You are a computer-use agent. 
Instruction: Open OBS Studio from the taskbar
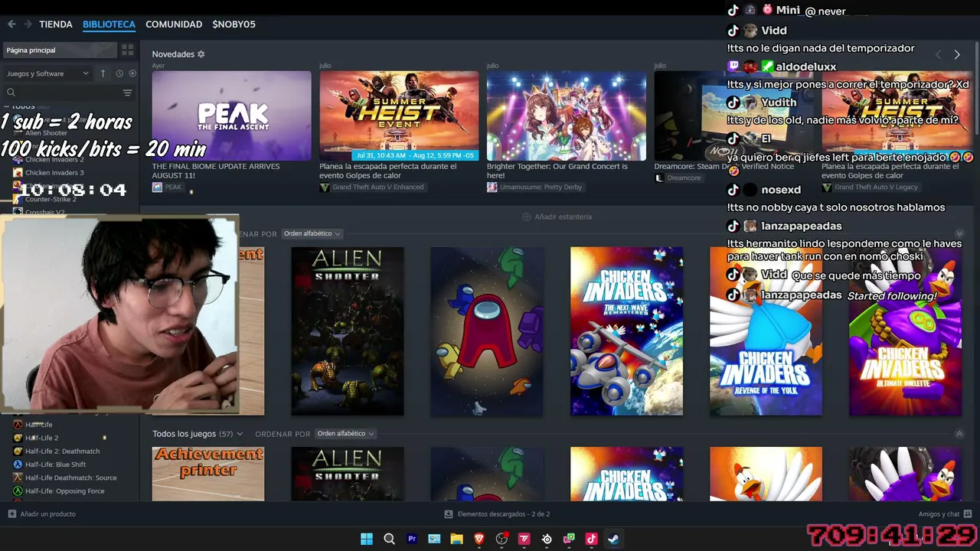[x=501, y=539]
